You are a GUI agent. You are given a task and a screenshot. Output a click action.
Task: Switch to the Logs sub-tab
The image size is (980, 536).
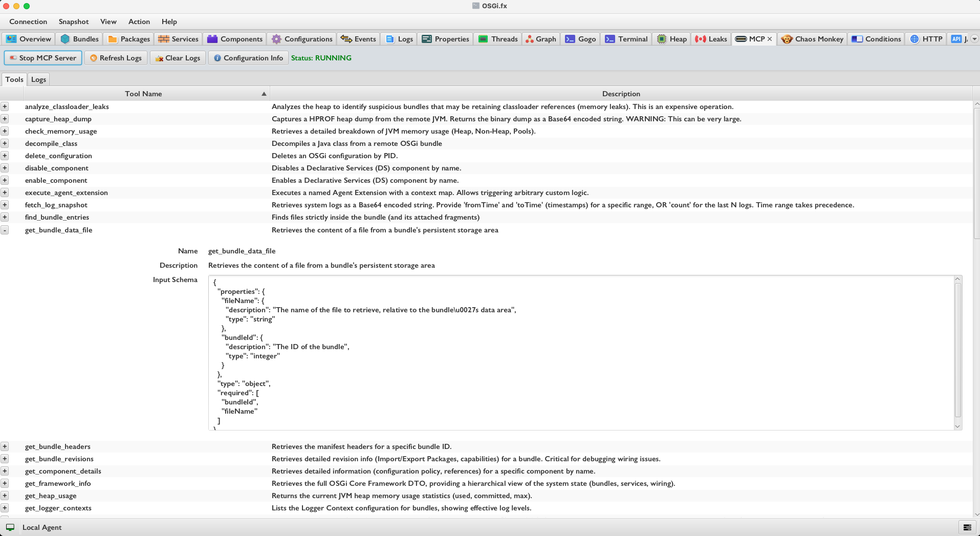coord(38,79)
